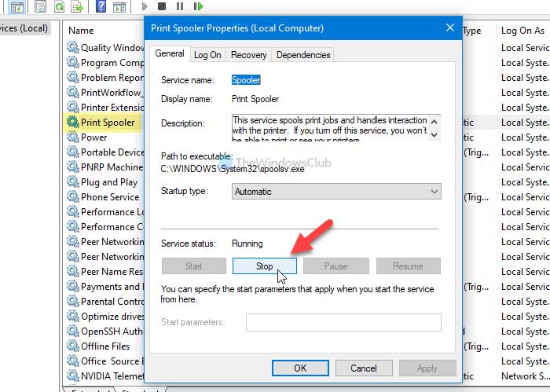Click gear icon beside Peer Name Resolution service
Viewport: 550px width, 392px height.
tap(72, 271)
